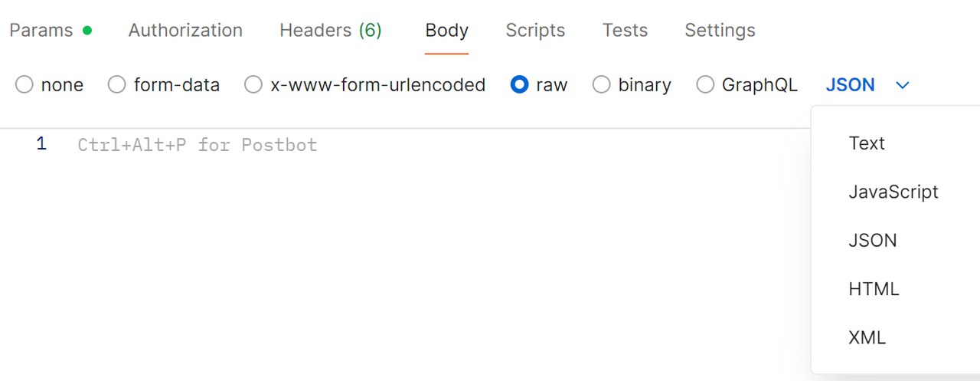Open the Tests tab

click(625, 31)
